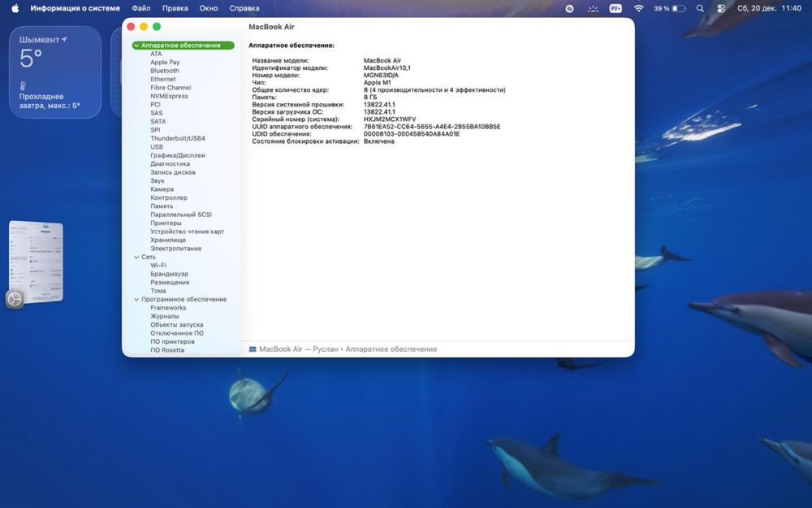
Task: Select NVMExpress in the sidebar
Action: pos(170,97)
